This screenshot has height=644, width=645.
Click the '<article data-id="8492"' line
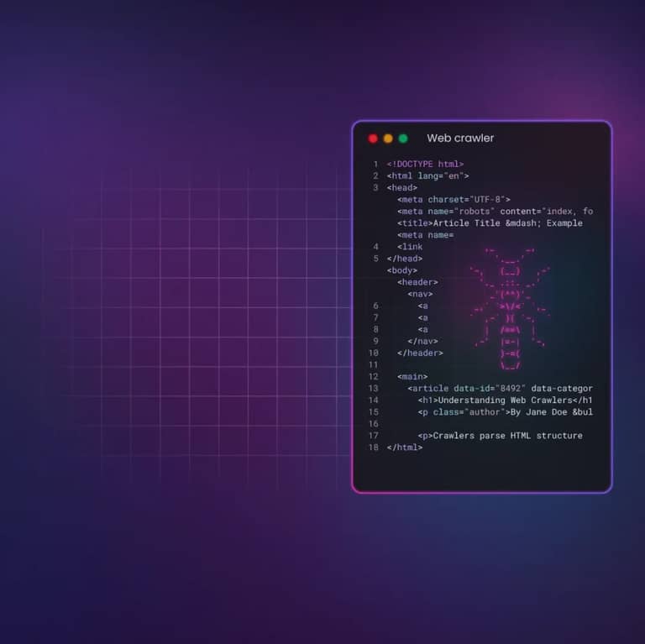click(x=501, y=389)
